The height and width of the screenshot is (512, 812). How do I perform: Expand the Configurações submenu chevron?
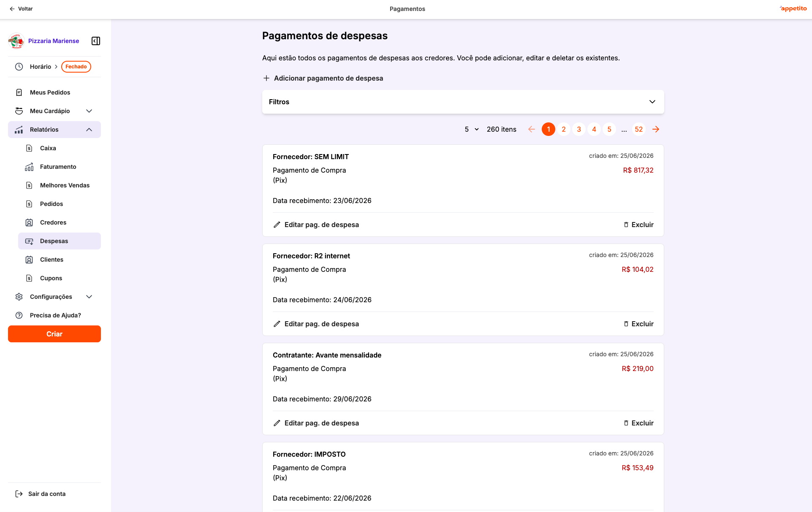pyautogui.click(x=89, y=297)
